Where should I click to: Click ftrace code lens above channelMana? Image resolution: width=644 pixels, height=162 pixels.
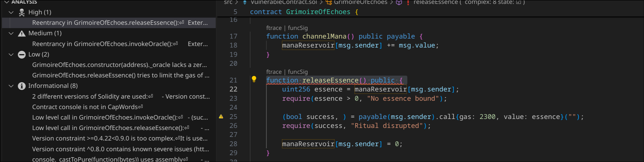coord(274,28)
